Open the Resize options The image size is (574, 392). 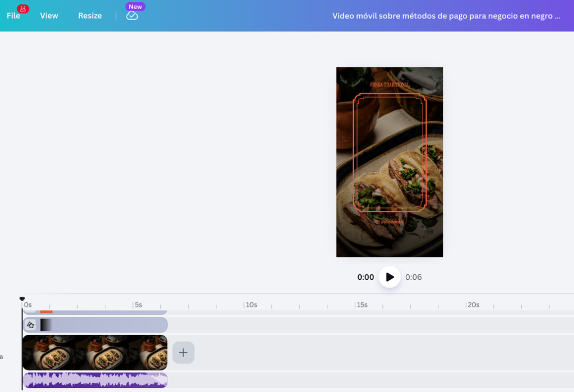click(90, 16)
